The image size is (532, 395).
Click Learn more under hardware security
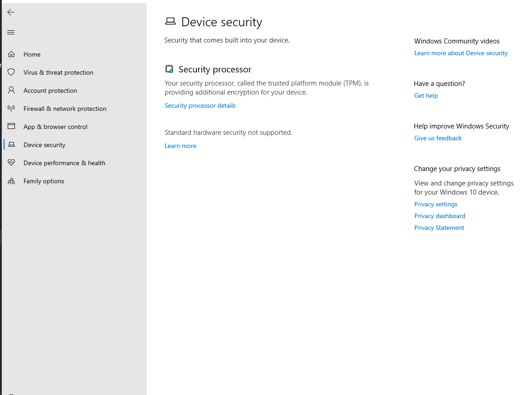180,146
